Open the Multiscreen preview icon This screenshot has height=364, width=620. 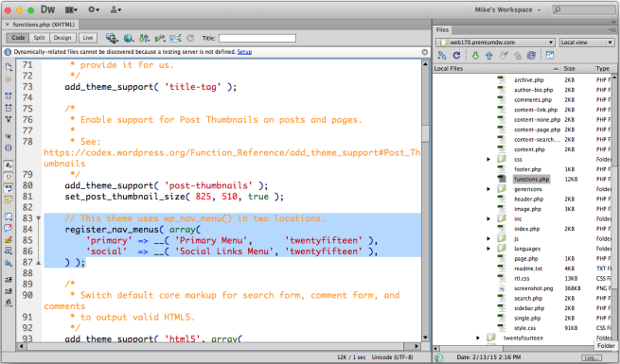[112, 38]
